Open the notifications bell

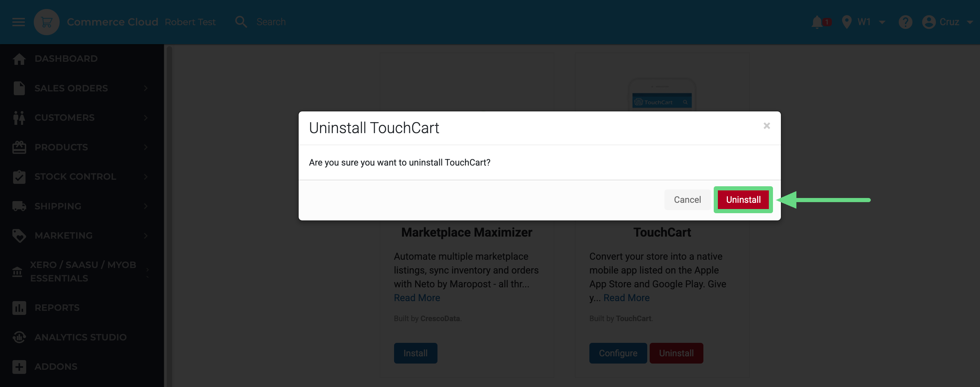point(817,22)
